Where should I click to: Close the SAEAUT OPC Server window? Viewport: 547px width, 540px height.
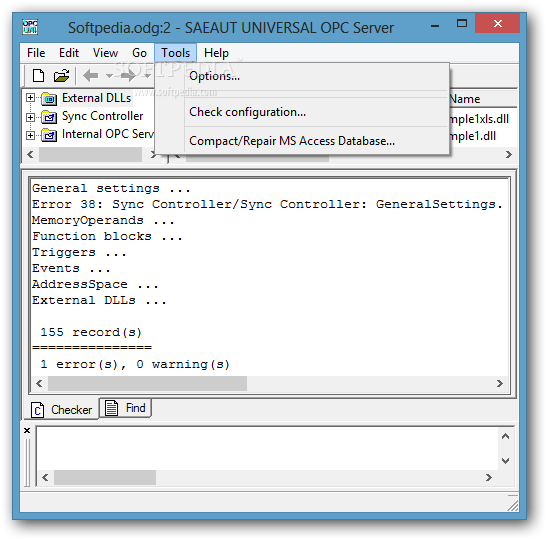tap(498, 24)
